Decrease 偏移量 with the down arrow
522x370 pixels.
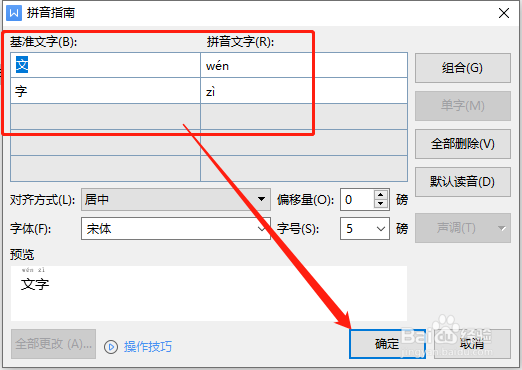tap(381, 204)
